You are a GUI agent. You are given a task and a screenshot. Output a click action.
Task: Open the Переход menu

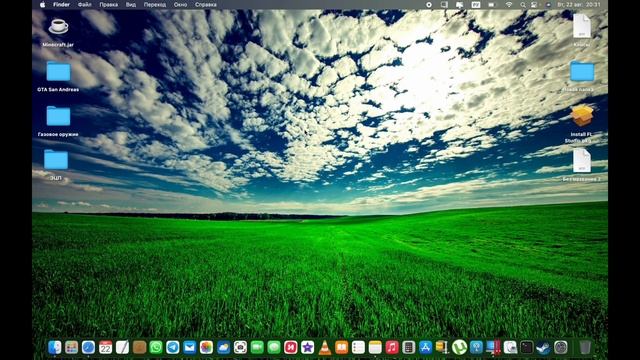click(x=155, y=5)
